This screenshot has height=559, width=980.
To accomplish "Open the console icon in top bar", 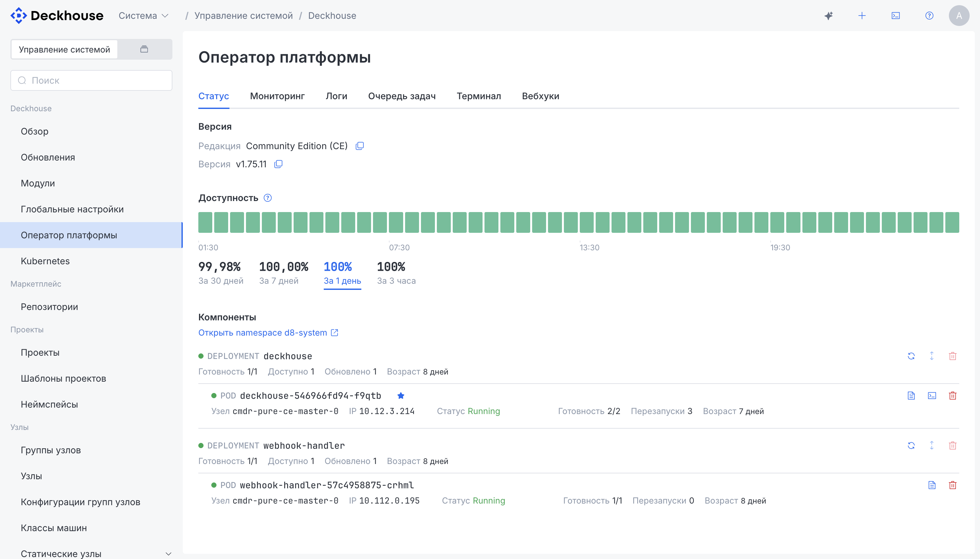I will click(x=896, y=16).
